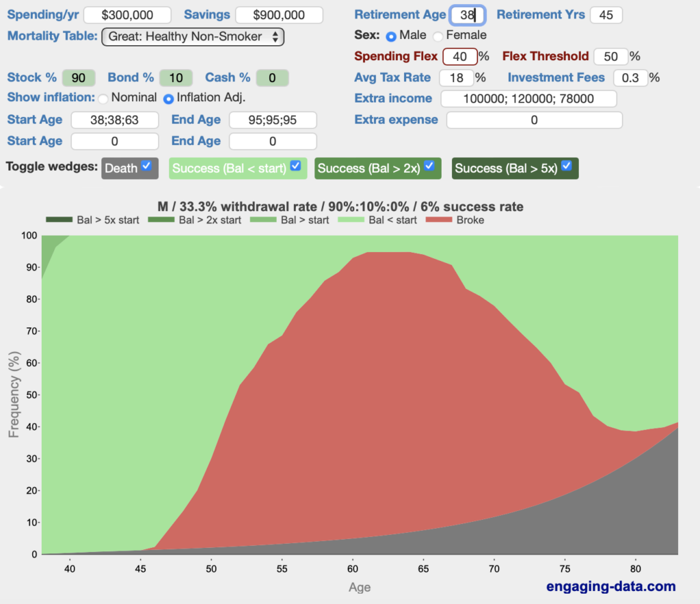The width and height of the screenshot is (700, 604).
Task: Click the Stock % input field
Action: point(79,78)
